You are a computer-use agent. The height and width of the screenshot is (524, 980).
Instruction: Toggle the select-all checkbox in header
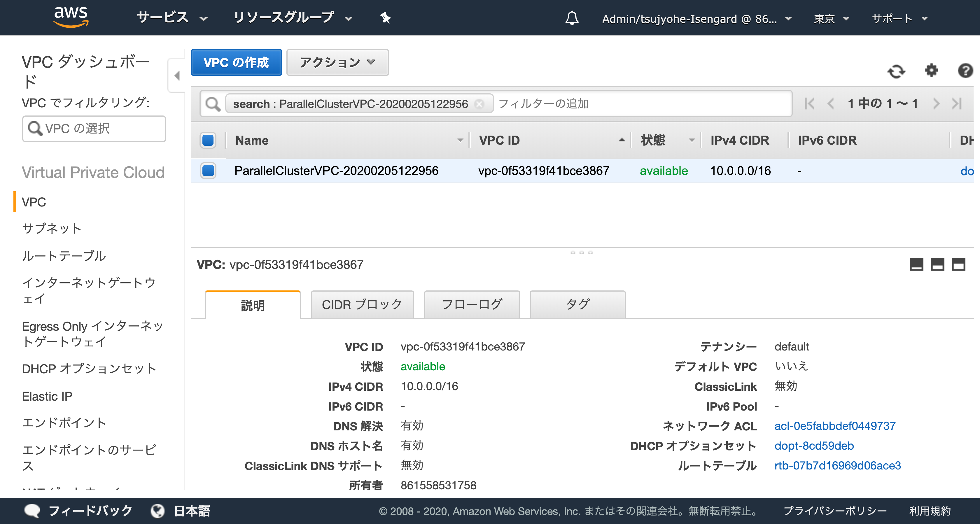coord(208,140)
